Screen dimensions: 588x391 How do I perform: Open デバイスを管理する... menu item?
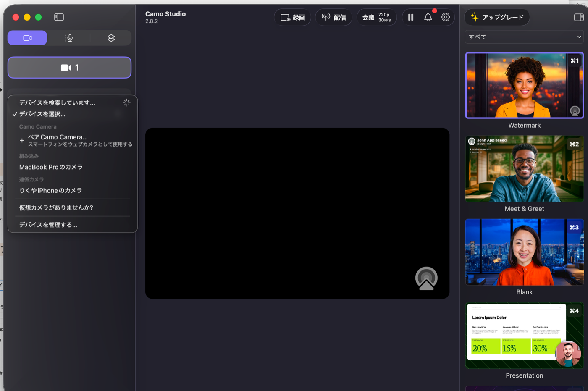[73, 225]
